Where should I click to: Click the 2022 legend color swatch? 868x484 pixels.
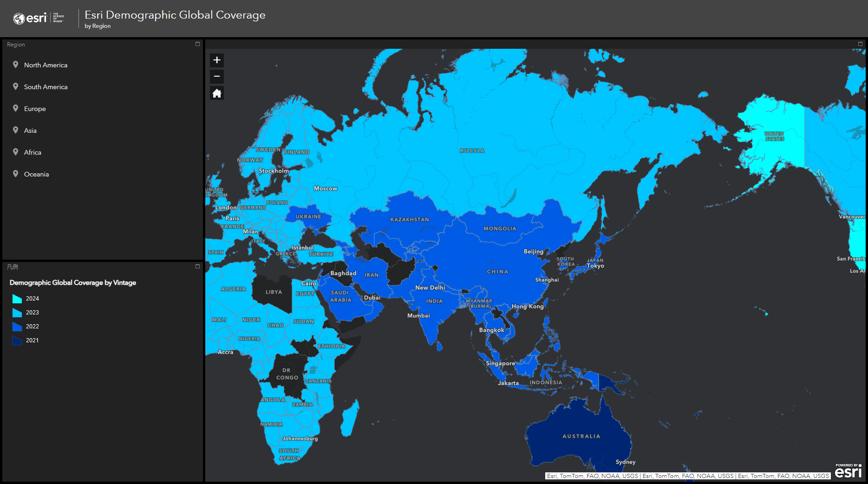pos(17,327)
